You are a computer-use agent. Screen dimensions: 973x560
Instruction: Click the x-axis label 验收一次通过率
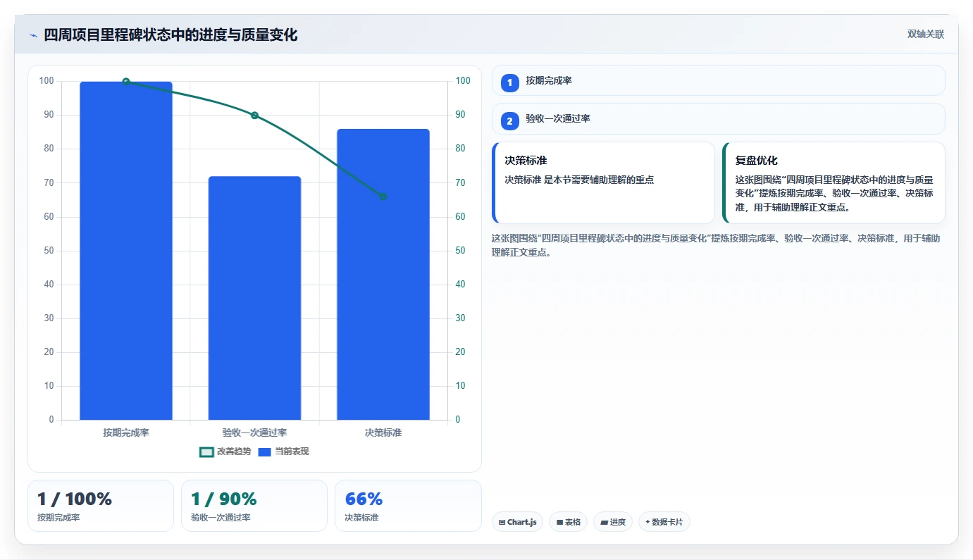coord(254,433)
